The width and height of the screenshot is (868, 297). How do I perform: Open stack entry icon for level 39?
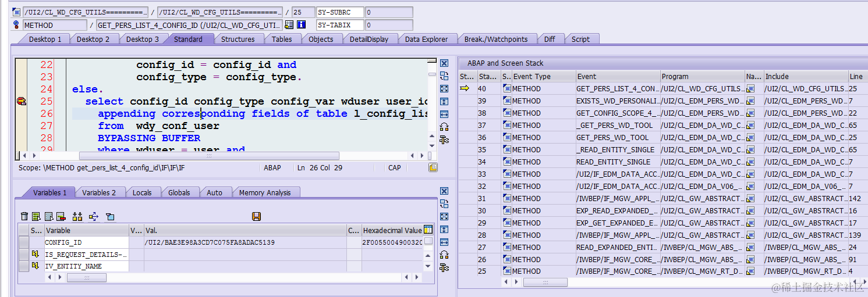[506, 101]
